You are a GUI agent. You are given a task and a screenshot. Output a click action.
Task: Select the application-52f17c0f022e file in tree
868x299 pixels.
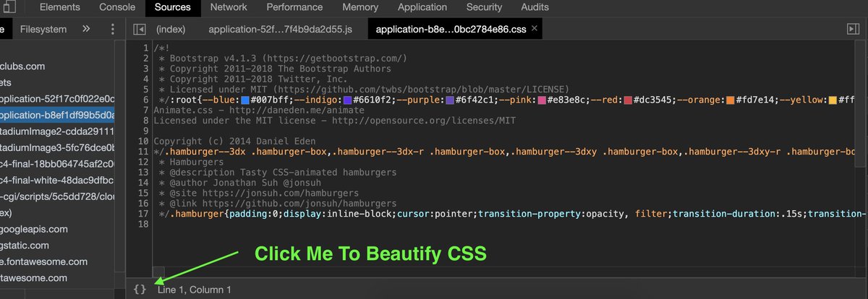[58, 98]
